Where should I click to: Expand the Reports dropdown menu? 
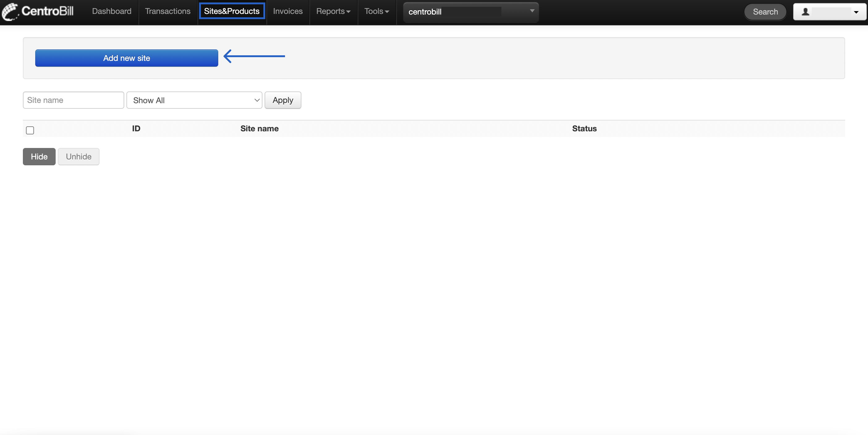[333, 11]
